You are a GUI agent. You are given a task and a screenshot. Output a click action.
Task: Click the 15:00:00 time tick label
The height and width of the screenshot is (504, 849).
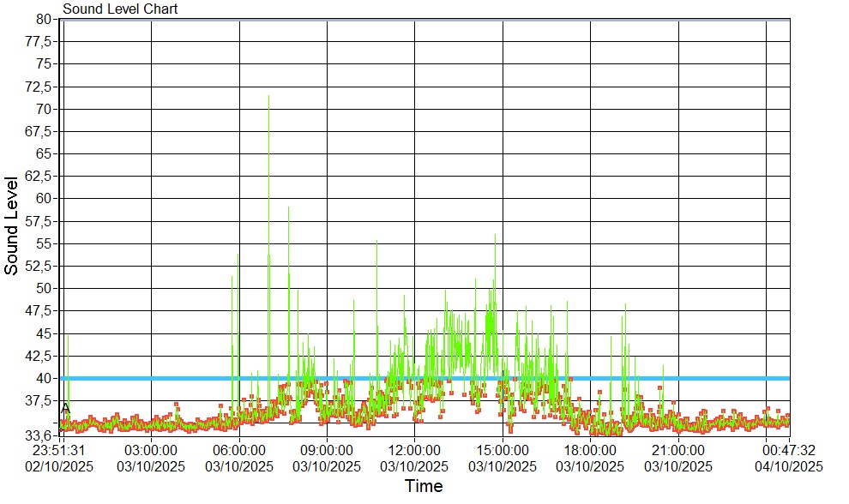(503, 449)
